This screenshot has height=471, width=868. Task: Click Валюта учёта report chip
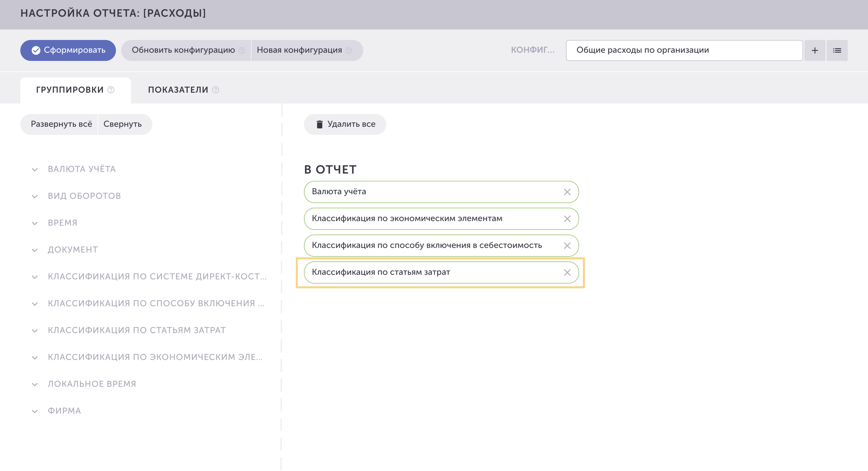[x=441, y=192]
